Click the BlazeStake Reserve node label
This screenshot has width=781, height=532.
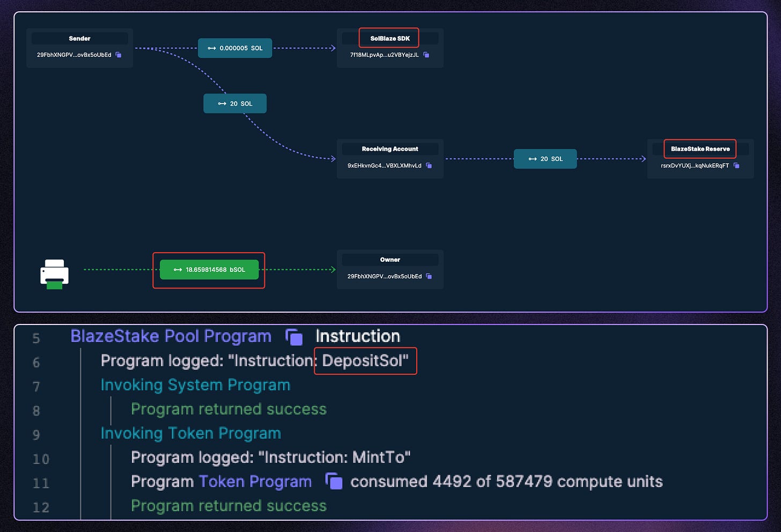click(x=701, y=149)
